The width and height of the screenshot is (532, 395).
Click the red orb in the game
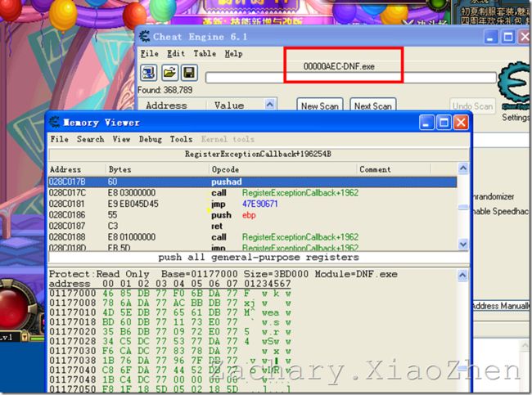[x=14, y=307]
